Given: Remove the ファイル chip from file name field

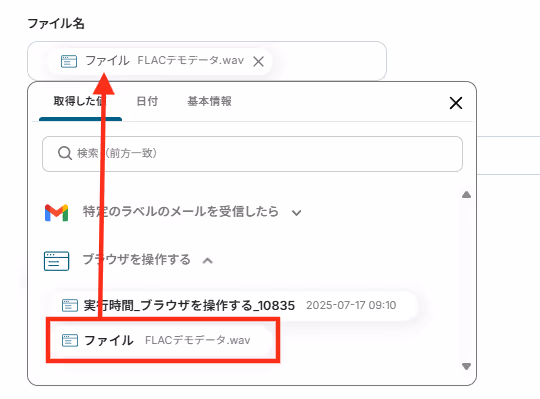Looking at the screenshot, I should (x=258, y=62).
